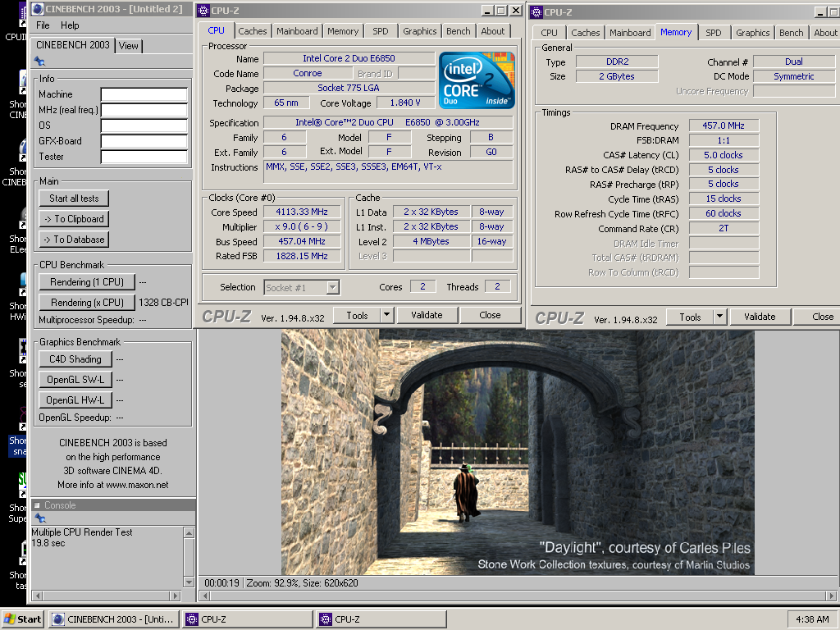Click the taskbar clock showing 4:38 AM

click(x=812, y=619)
